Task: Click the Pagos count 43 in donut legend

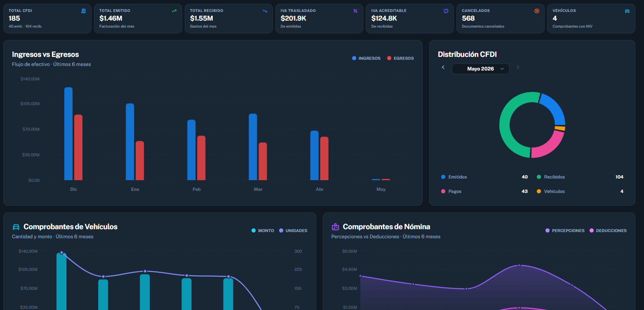Action: point(524,191)
